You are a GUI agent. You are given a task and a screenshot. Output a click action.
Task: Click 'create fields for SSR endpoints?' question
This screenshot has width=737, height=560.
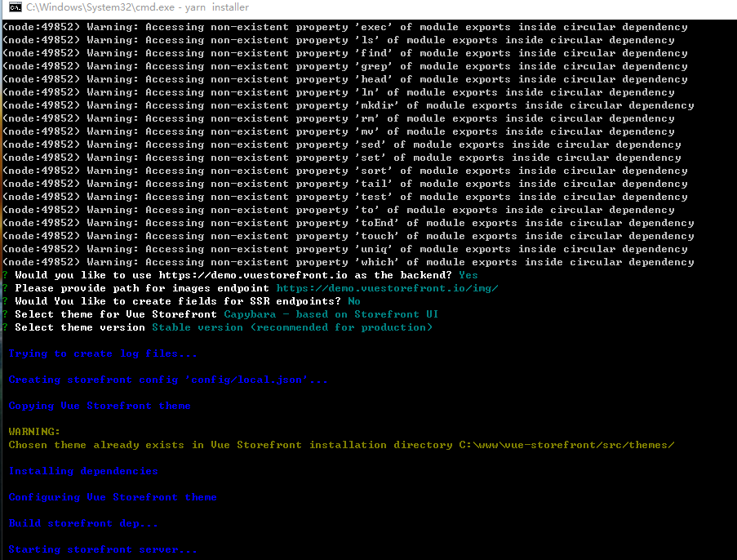point(237,301)
